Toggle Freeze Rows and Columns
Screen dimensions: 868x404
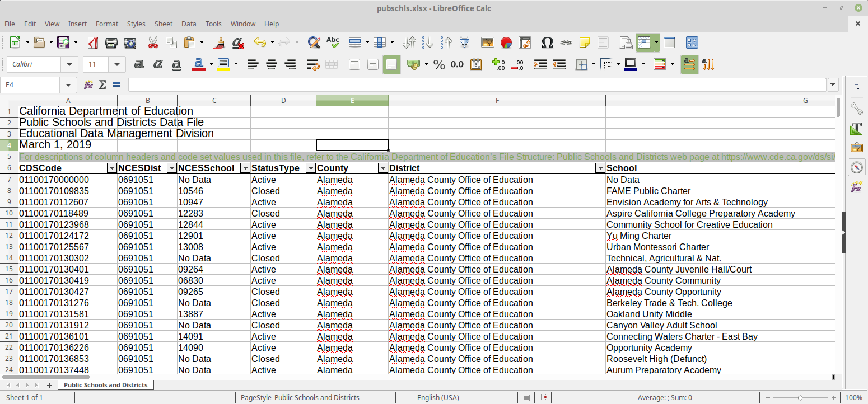click(x=644, y=43)
